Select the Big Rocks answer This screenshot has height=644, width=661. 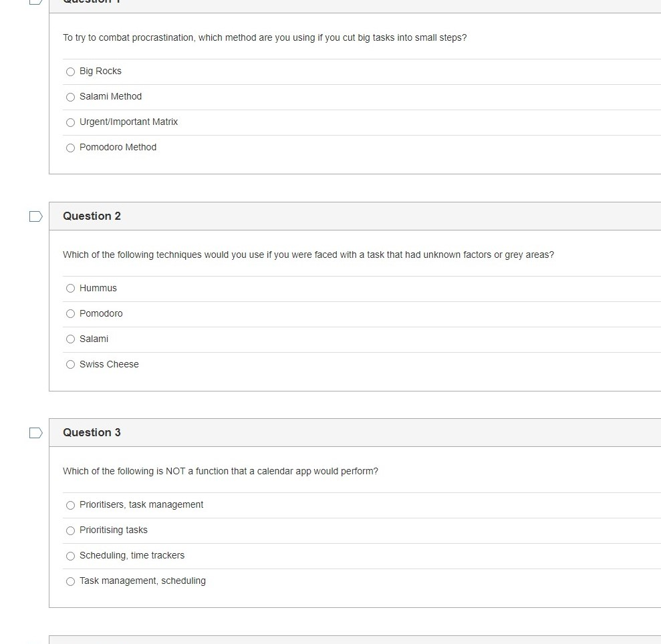(x=70, y=71)
